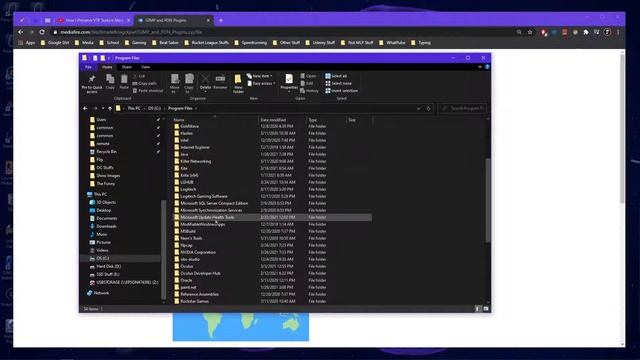Create a New folder from ribbon
Viewport: 640px width, 360px height.
click(238, 84)
